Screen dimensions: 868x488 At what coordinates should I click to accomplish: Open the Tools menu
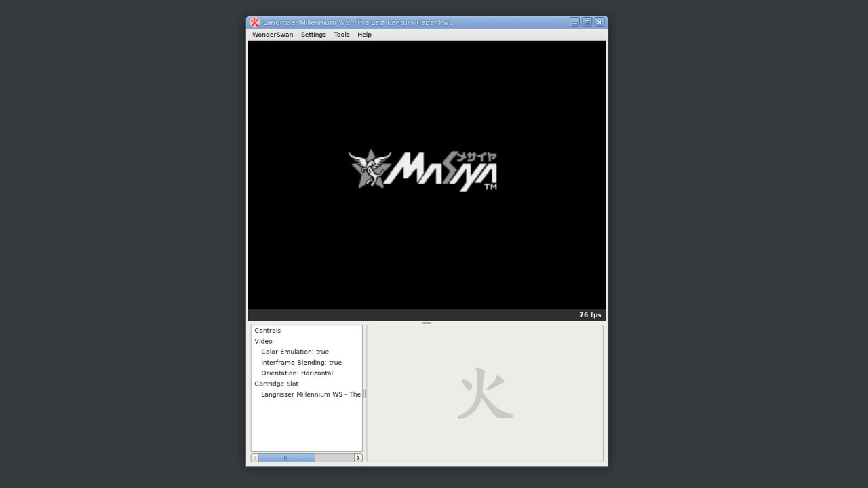pos(342,35)
